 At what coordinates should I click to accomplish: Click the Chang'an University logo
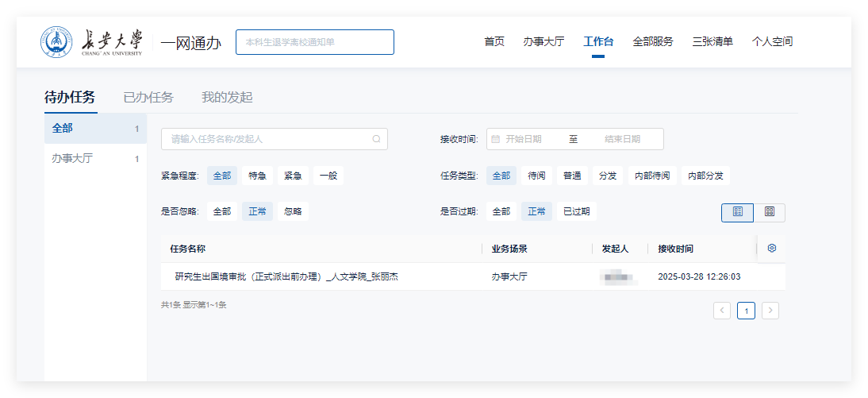click(92, 42)
